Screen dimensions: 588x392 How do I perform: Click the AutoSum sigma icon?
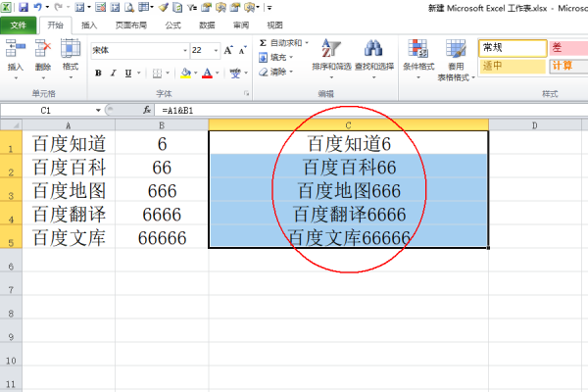pyautogui.click(x=263, y=43)
